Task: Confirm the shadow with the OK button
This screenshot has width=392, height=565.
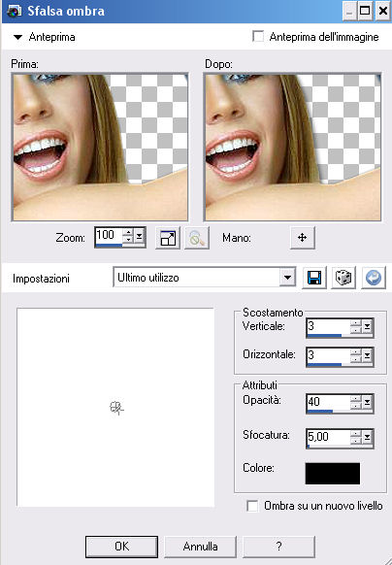Action: tap(122, 547)
